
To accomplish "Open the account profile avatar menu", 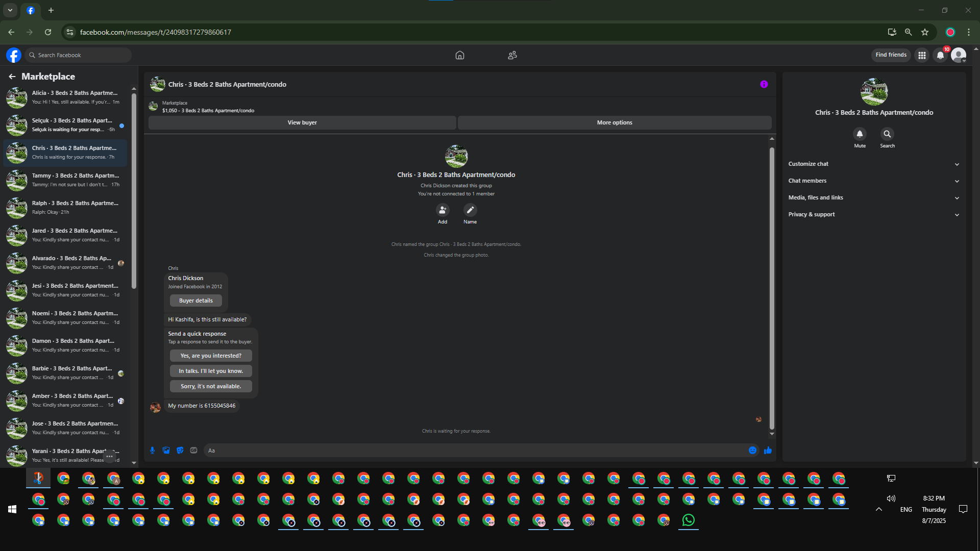I will [959, 55].
